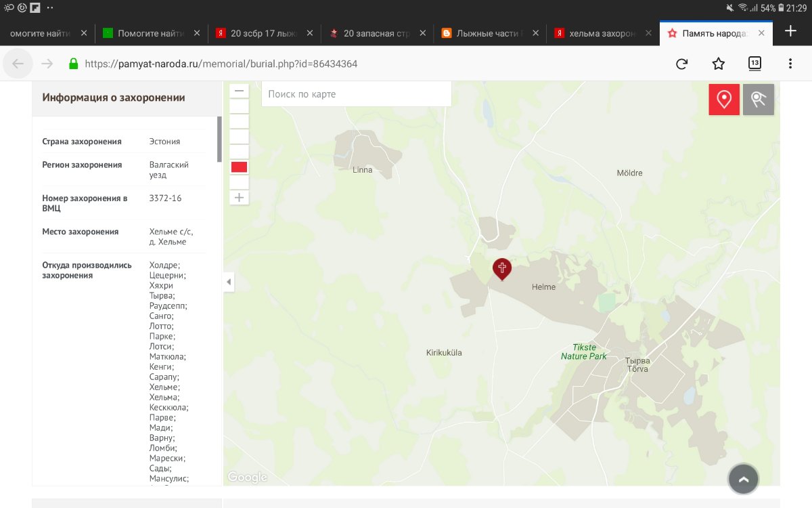This screenshot has height=508, width=812.
Task: Toggle the red location pin map button
Action: (724, 100)
